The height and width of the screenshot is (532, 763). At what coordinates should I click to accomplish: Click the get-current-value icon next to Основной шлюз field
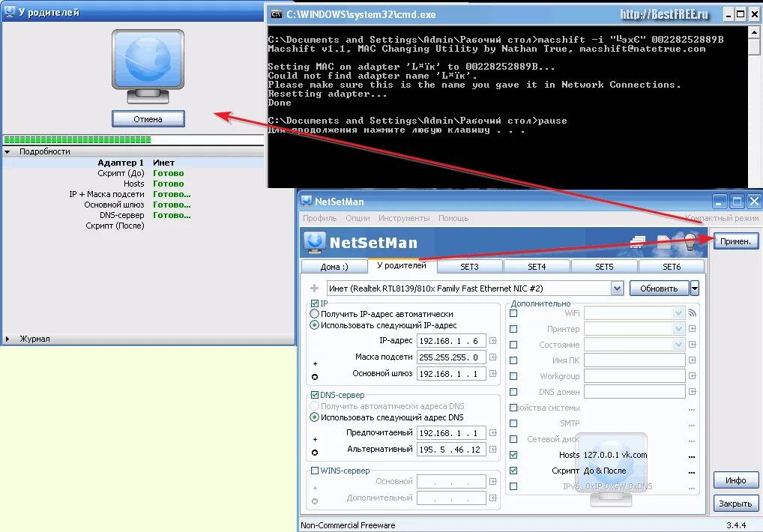(493, 373)
